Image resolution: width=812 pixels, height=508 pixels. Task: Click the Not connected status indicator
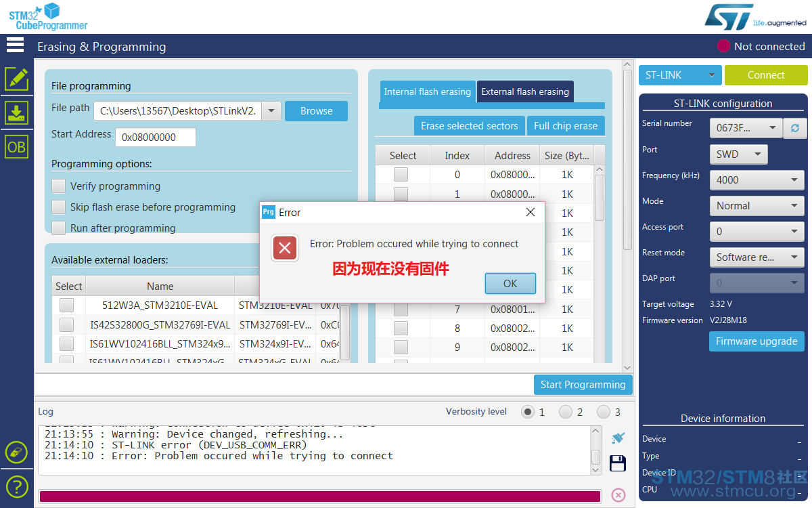click(761, 46)
